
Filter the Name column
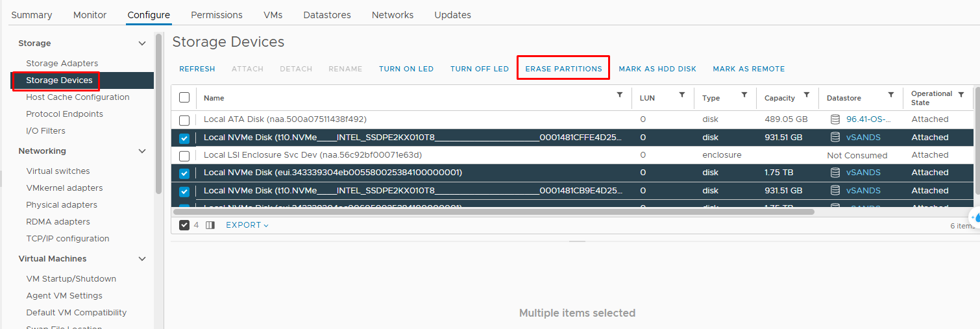coord(619,95)
